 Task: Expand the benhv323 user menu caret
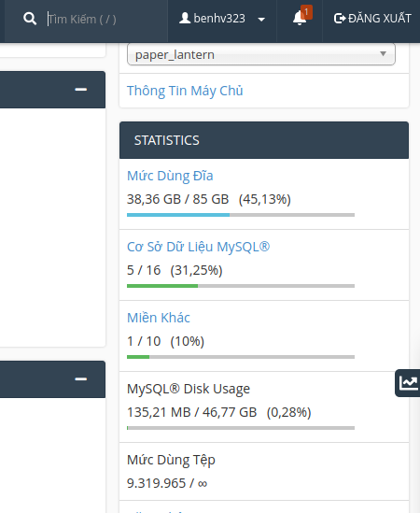pyautogui.click(x=261, y=20)
